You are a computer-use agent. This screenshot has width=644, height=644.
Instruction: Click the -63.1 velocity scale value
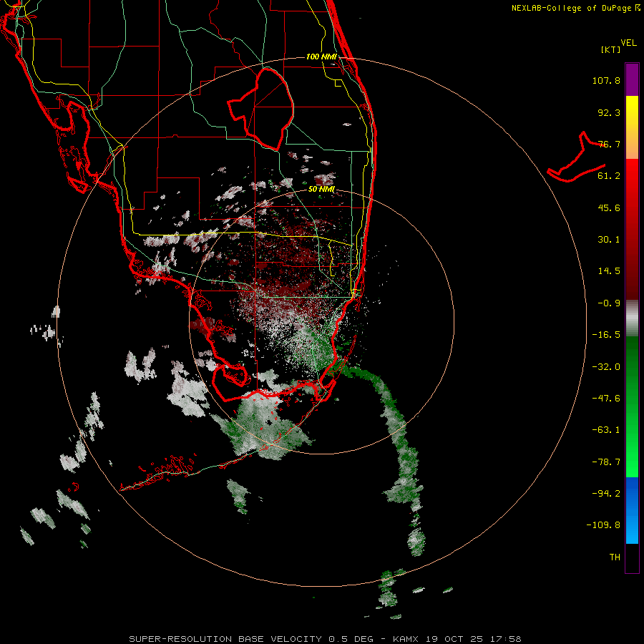tap(606, 430)
